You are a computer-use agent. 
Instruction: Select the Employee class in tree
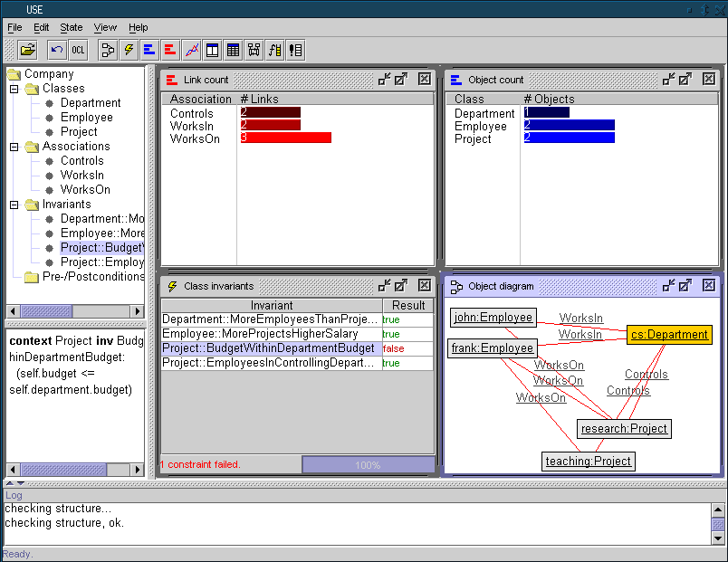pyautogui.click(x=86, y=118)
